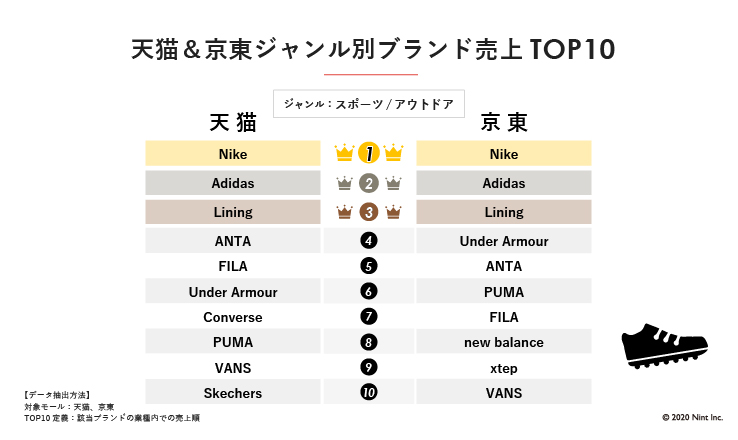Click the black number 4 rank badge
738x440 pixels.
click(369, 241)
